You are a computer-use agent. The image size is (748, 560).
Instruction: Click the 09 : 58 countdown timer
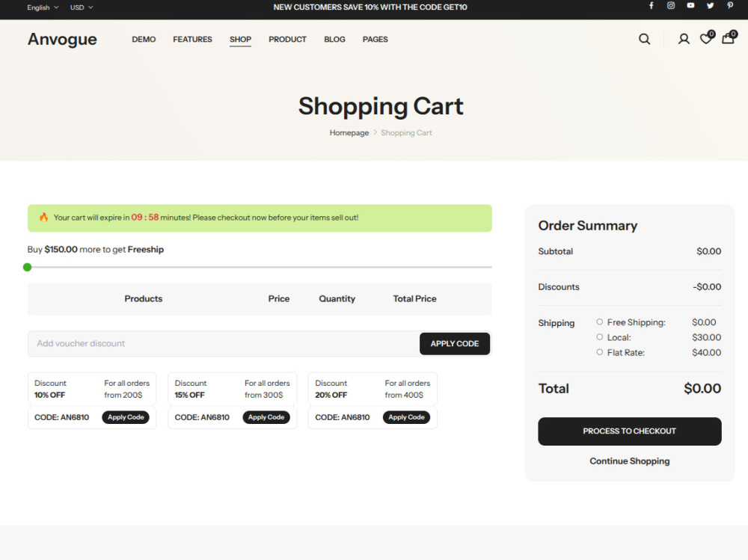(x=145, y=217)
